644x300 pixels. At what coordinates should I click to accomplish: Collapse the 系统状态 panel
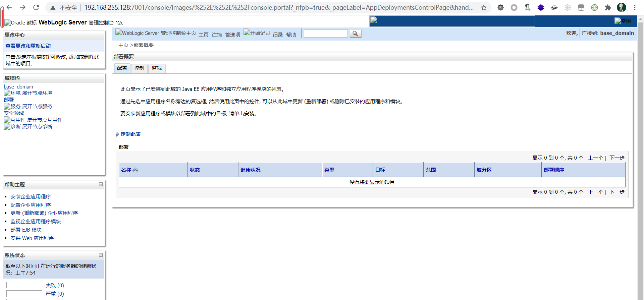pyautogui.click(x=101, y=255)
